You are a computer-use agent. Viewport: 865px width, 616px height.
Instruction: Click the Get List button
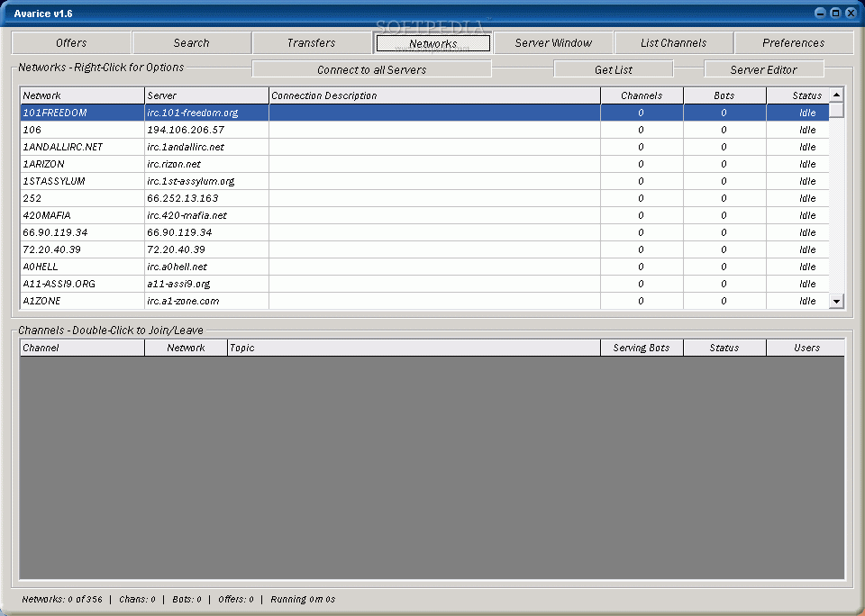point(614,69)
